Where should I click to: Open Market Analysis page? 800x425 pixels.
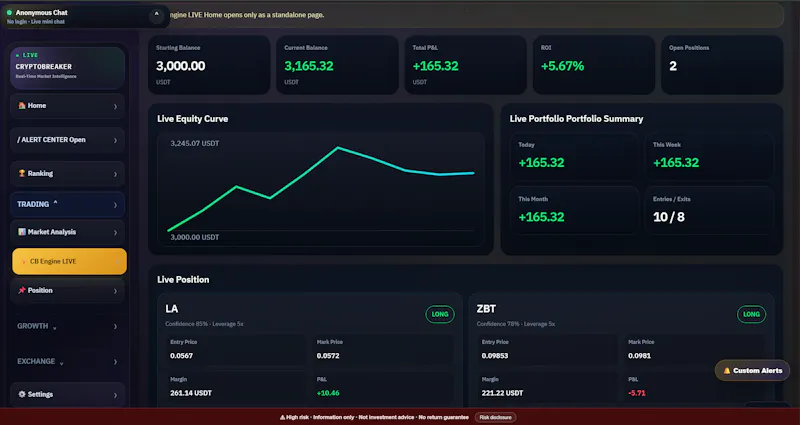click(x=67, y=232)
